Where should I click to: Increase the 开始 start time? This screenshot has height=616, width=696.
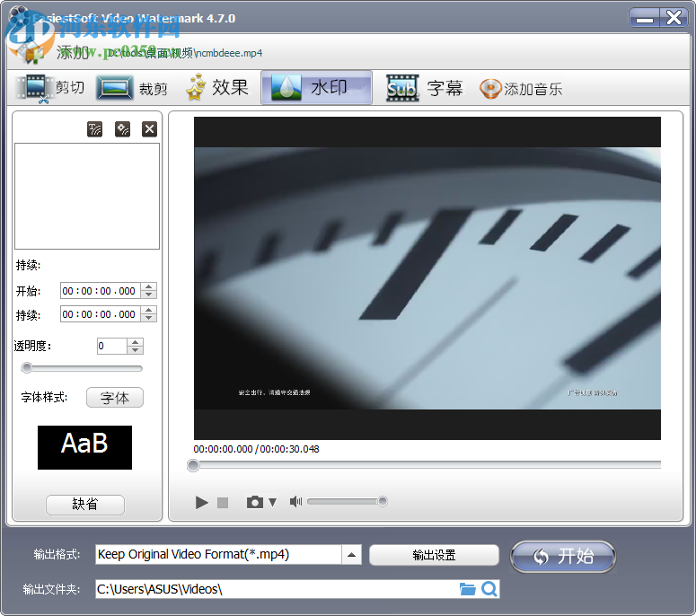point(149,286)
